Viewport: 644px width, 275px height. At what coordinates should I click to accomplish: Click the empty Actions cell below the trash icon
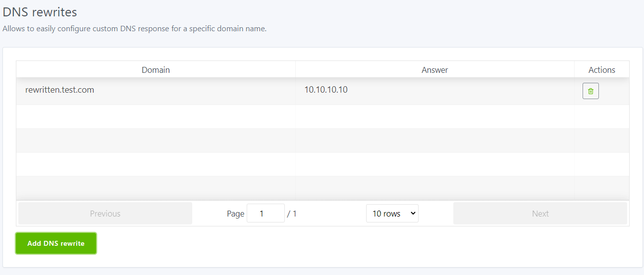pos(601,116)
